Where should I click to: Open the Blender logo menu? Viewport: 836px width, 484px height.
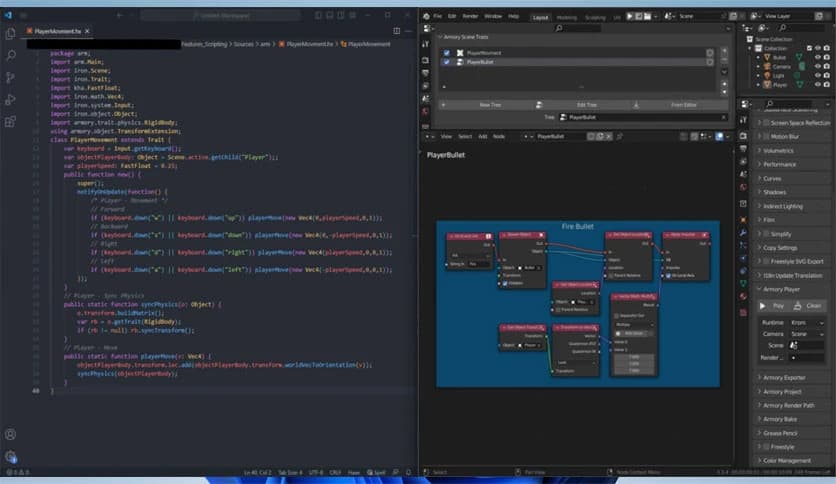pos(427,17)
